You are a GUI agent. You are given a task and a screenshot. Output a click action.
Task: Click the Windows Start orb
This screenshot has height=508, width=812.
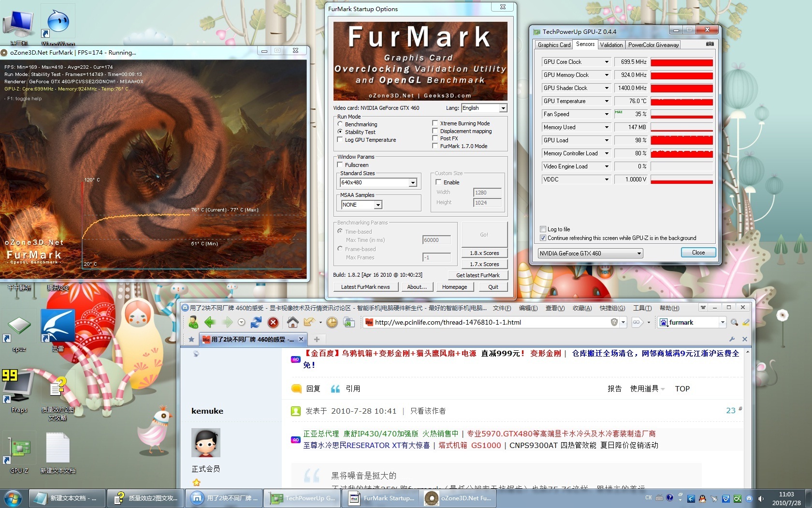tap(13, 498)
